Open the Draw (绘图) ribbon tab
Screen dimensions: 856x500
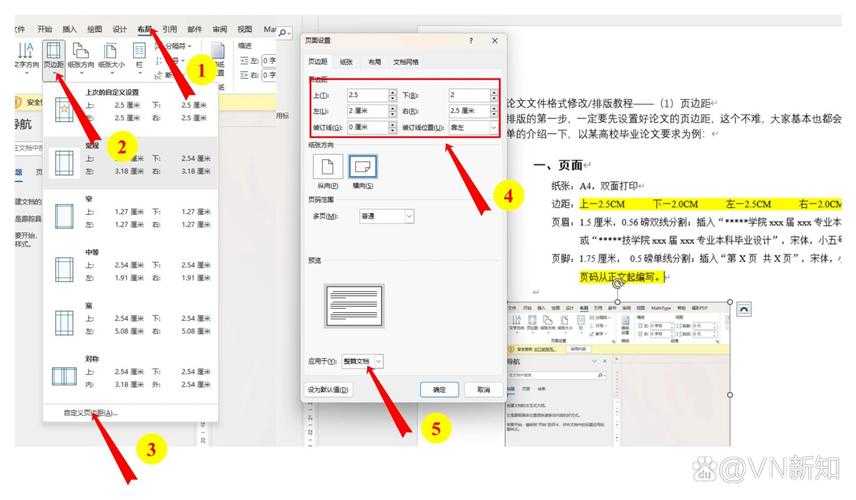(94, 29)
